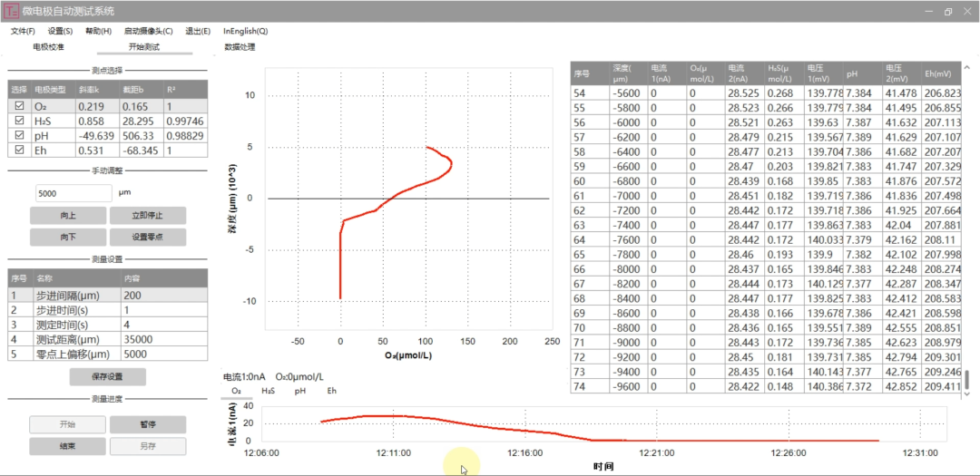Viewport: 980px width, 476px height.
Task: Open the 帮助(H) menu
Action: pyautogui.click(x=98, y=31)
